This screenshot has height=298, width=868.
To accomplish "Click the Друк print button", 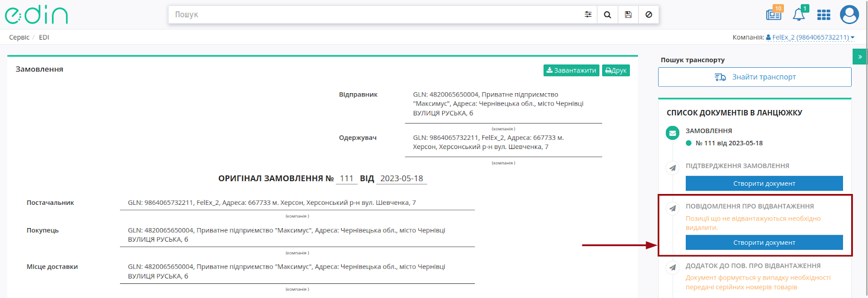I will [x=616, y=70].
